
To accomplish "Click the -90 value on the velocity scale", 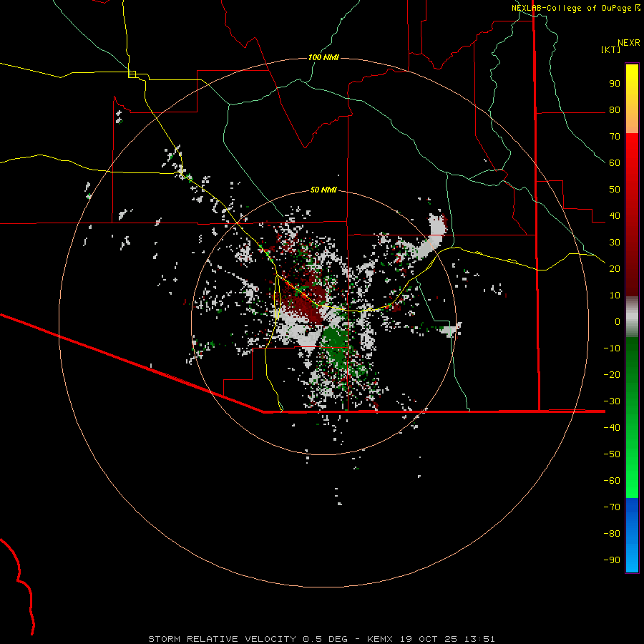I will pyautogui.click(x=612, y=560).
